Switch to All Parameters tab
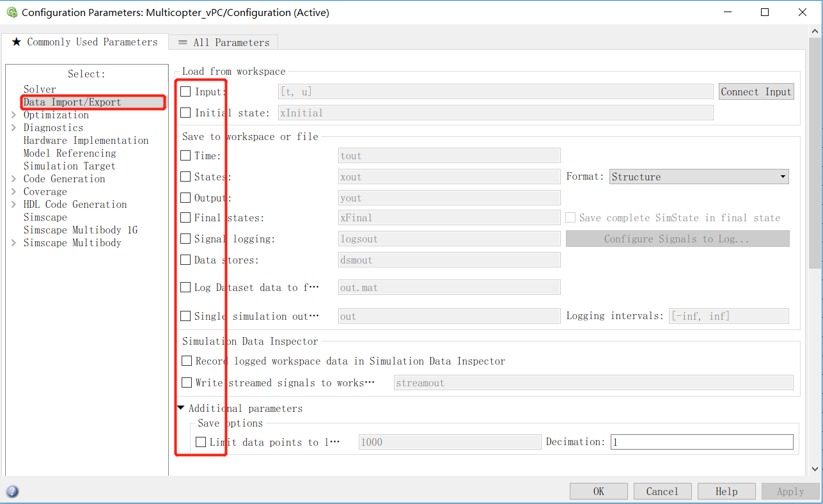The height and width of the screenshot is (504, 823). tap(223, 42)
